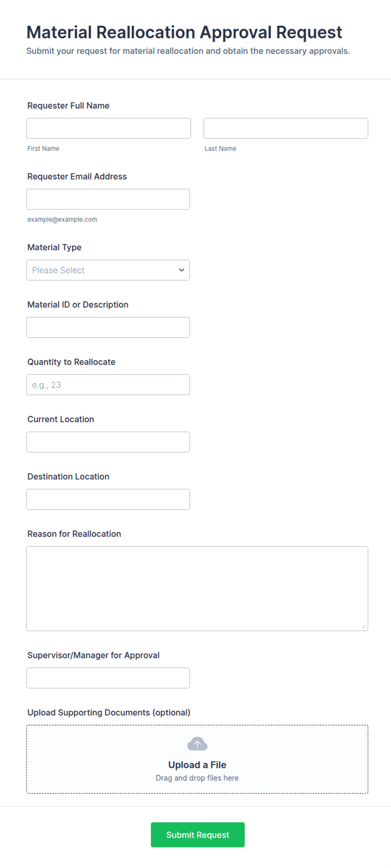Click the Material ID or Description field
Screen dimensions: 391x868
(x=108, y=327)
